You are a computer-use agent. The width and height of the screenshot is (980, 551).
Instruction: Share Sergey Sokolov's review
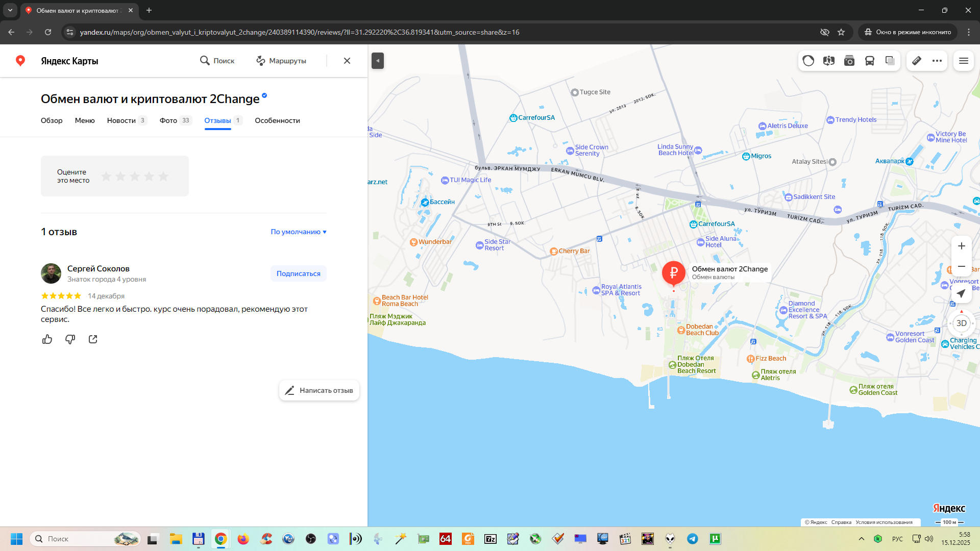pyautogui.click(x=93, y=339)
